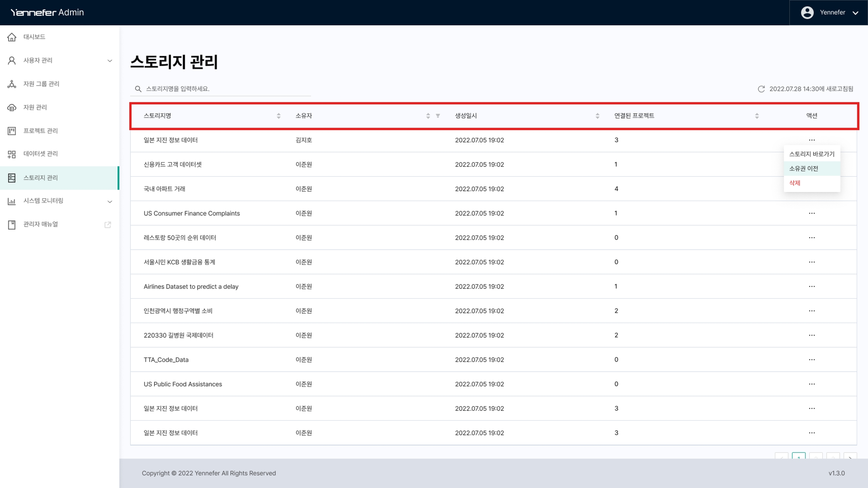Expand the user management submenu chevron

[x=110, y=61]
